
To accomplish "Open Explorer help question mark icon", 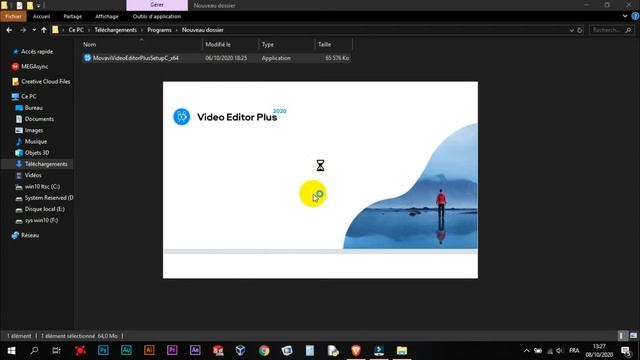I will (635, 16).
